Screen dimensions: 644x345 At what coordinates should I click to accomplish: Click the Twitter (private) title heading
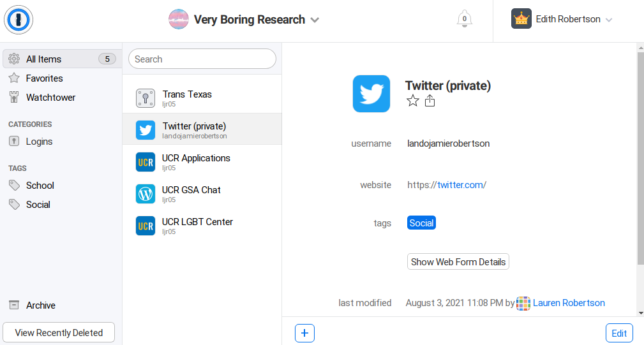[x=447, y=85]
